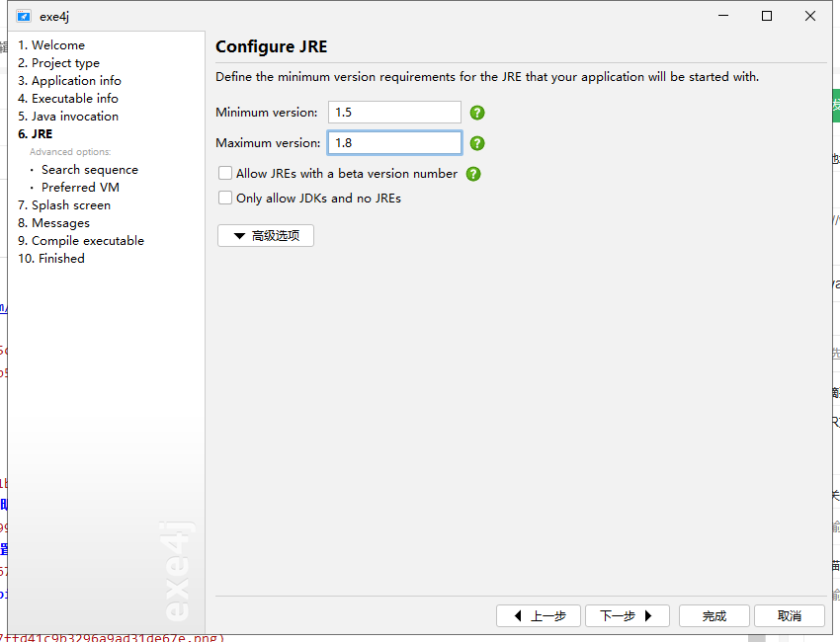840x642 pixels.
Task: Click the 上一步 previous step button
Action: (539, 615)
